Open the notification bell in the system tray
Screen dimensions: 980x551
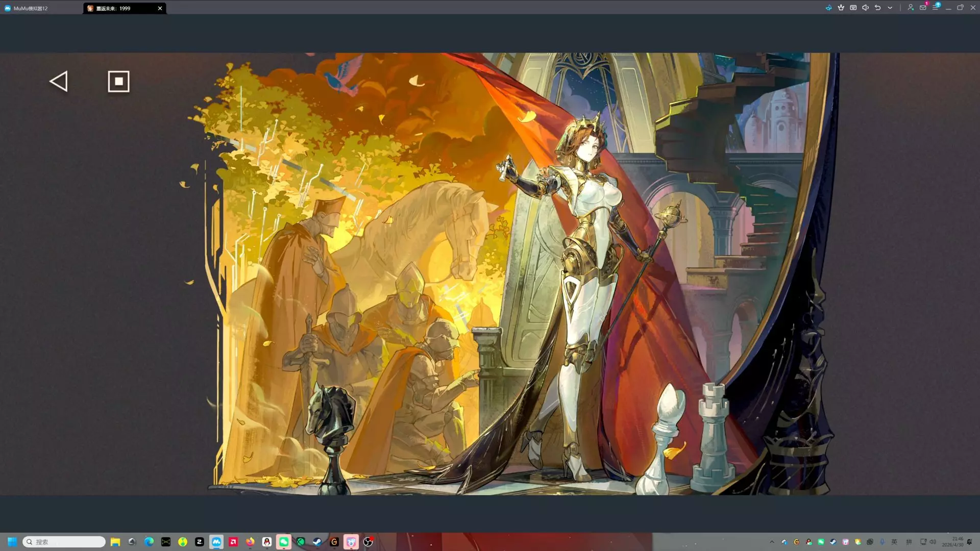point(970,542)
